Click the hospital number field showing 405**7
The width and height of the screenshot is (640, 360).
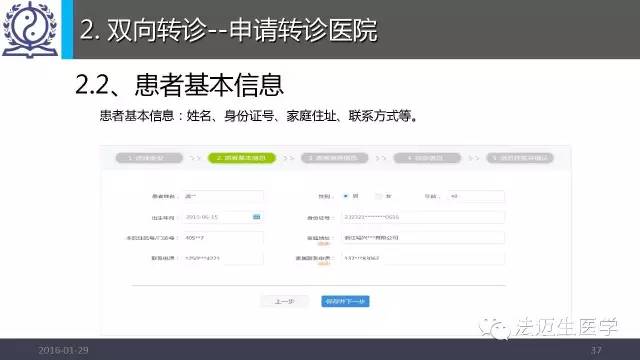(x=222, y=238)
